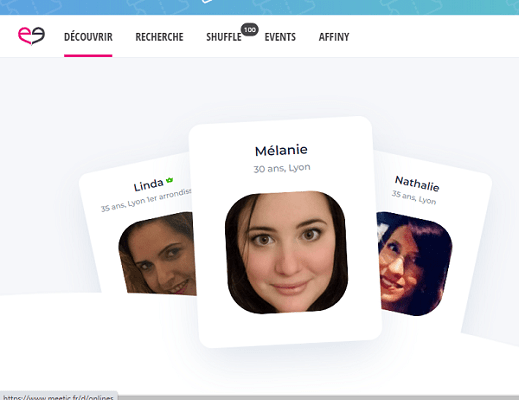The image size is (519, 400).
Task: Open Nathalie's profile photo
Action: tap(414, 264)
